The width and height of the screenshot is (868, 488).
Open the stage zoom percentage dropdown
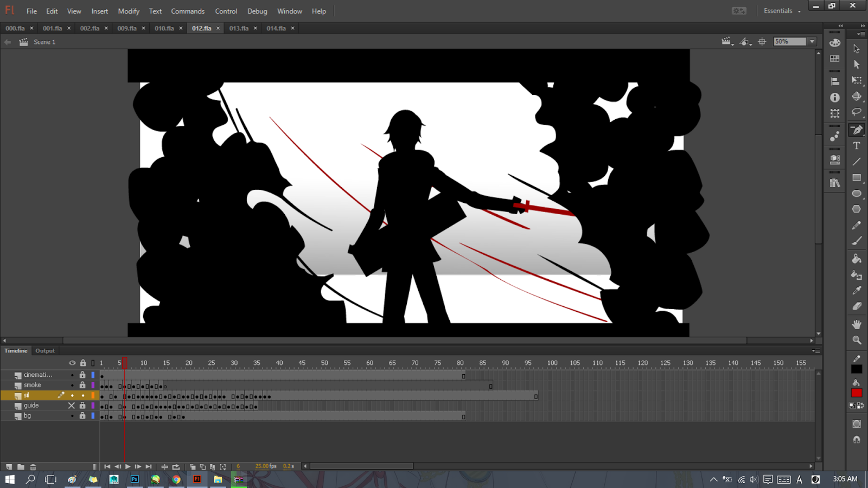pos(810,41)
